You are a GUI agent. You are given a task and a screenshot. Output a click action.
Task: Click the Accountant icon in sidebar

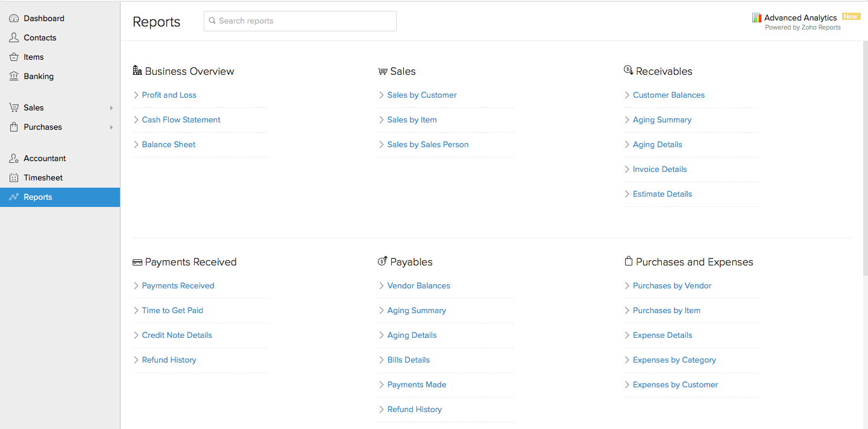[x=14, y=159]
